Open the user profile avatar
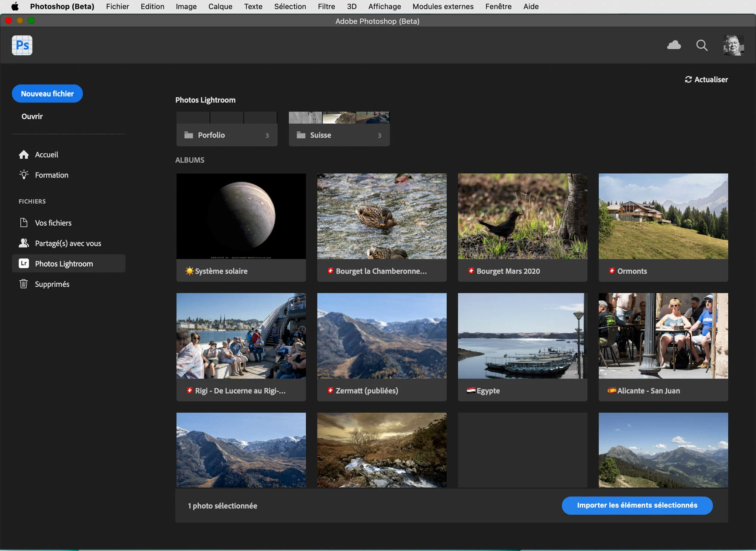756x551 pixels. click(733, 45)
